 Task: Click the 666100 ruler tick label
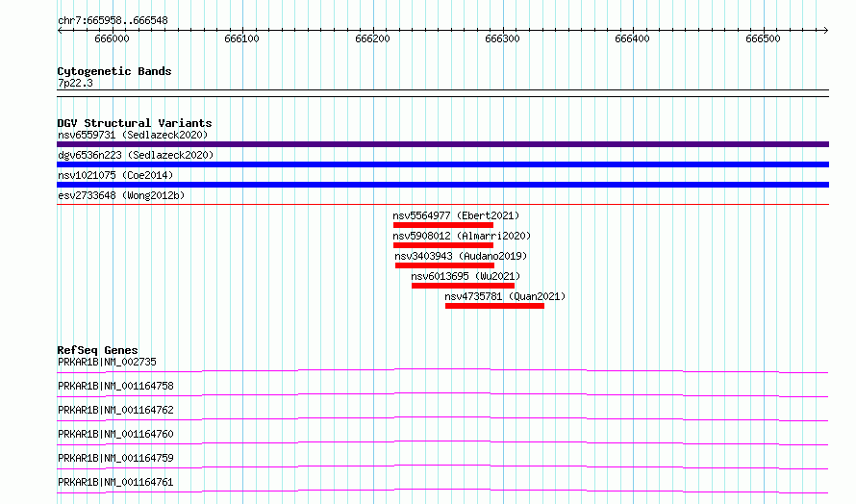(x=241, y=38)
